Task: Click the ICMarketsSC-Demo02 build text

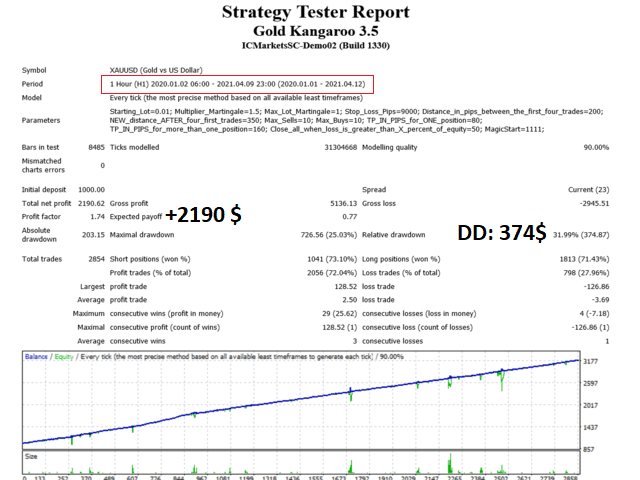Action: pos(316,46)
